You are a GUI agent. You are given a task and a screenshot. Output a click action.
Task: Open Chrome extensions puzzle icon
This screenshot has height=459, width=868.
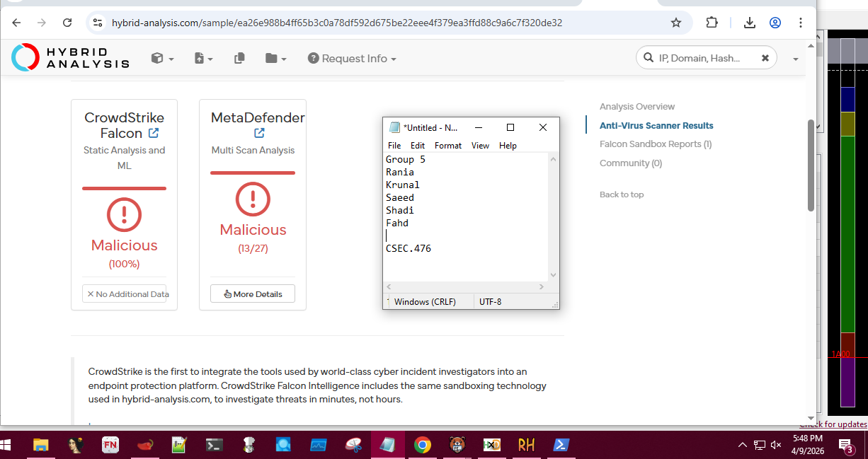click(712, 23)
